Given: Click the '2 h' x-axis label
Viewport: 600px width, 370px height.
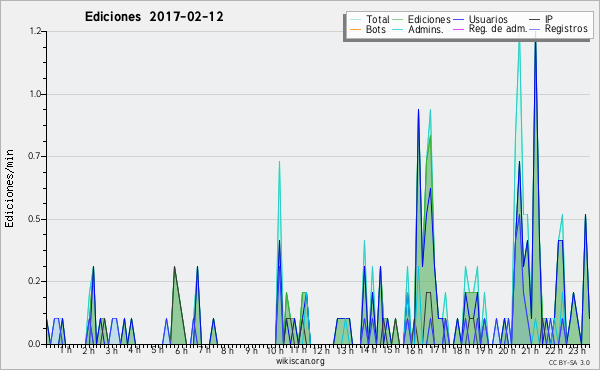Looking at the screenshot, I should coord(88,351).
